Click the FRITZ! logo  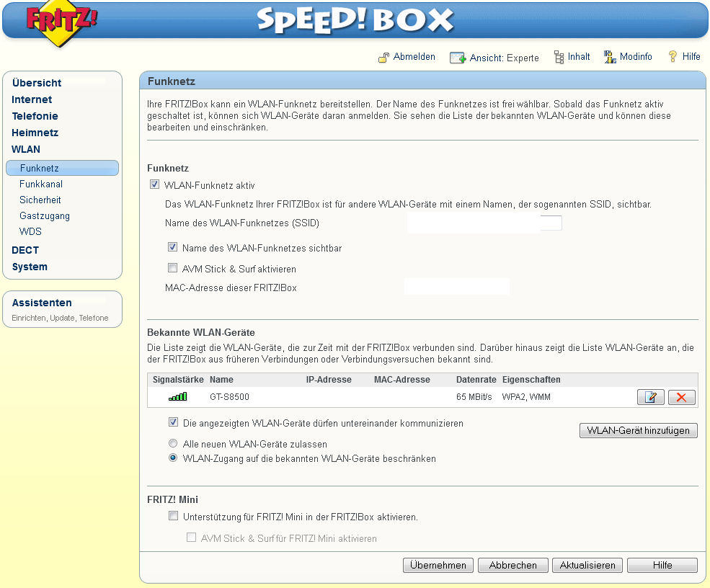pos(61,22)
